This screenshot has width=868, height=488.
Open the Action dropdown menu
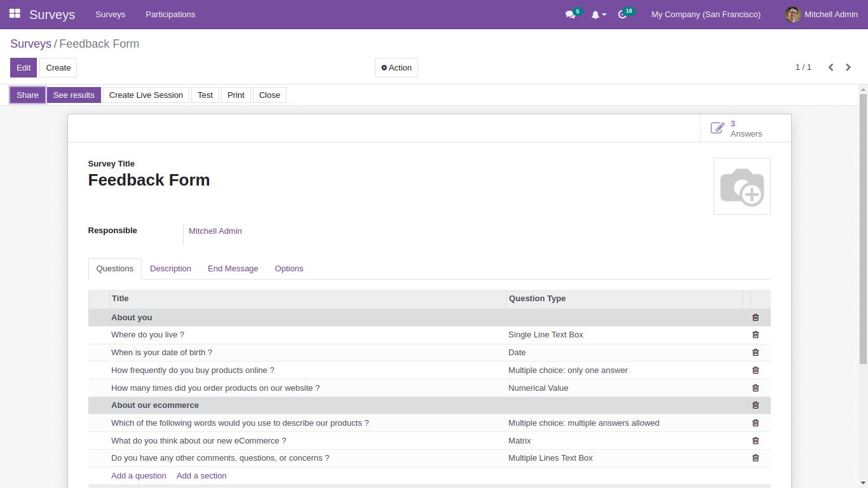click(x=396, y=67)
